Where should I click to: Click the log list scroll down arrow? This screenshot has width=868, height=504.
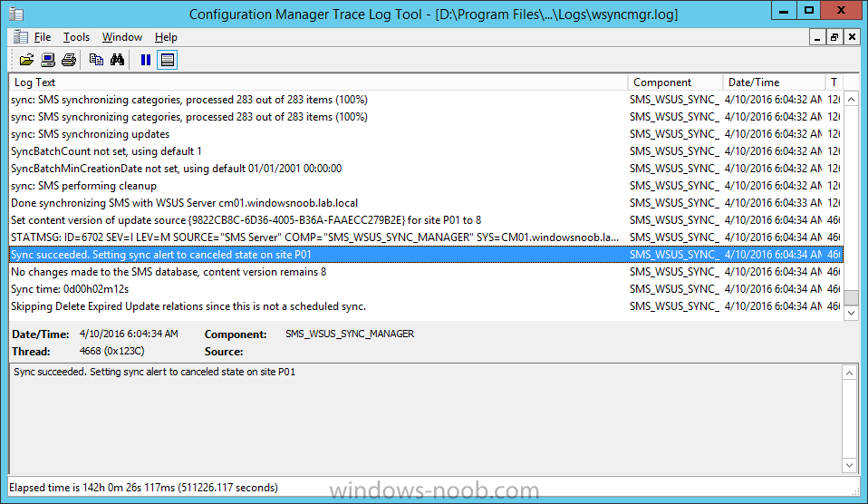pyautogui.click(x=851, y=313)
